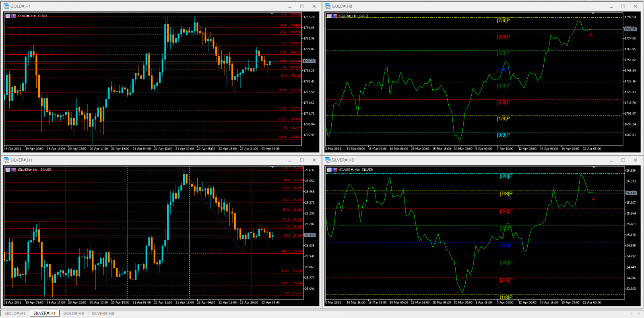Click depth of market icon on GOLD H8 chart
The width and height of the screenshot is (644, 318).
point(335,16)
